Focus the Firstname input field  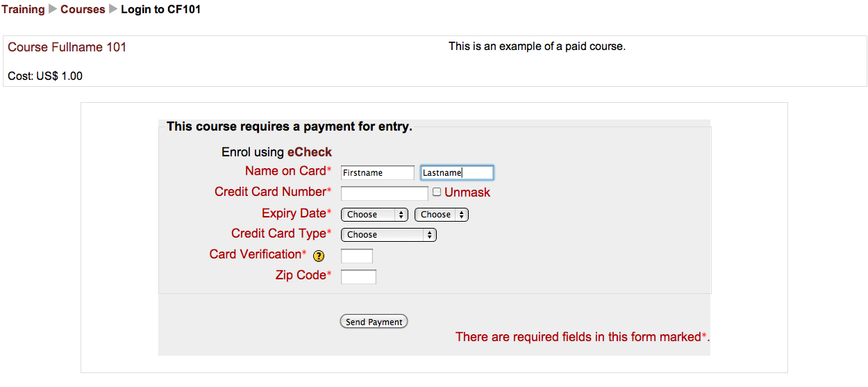click(x=378, y=173)
